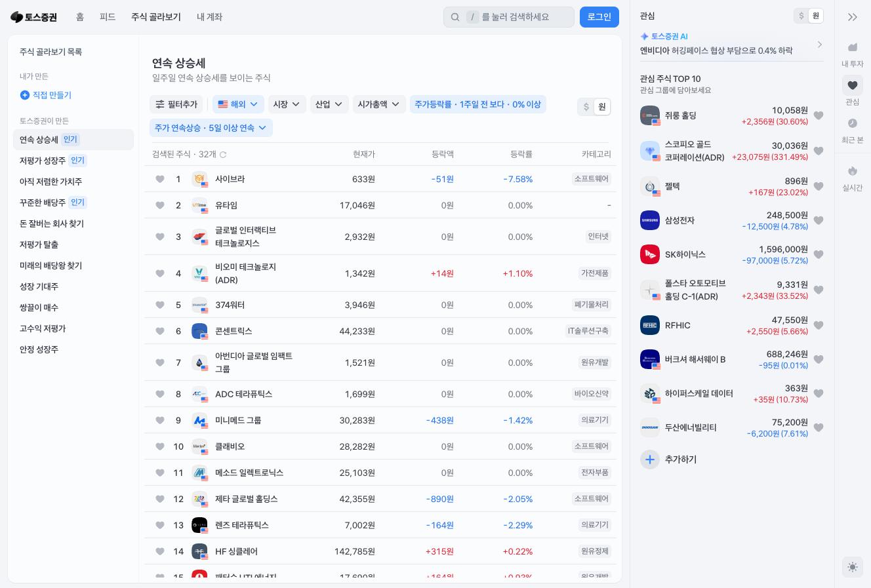The image size is (871, 588).
Task: Click the plus icon next to 직접 만들기
Action: point(25,95)
